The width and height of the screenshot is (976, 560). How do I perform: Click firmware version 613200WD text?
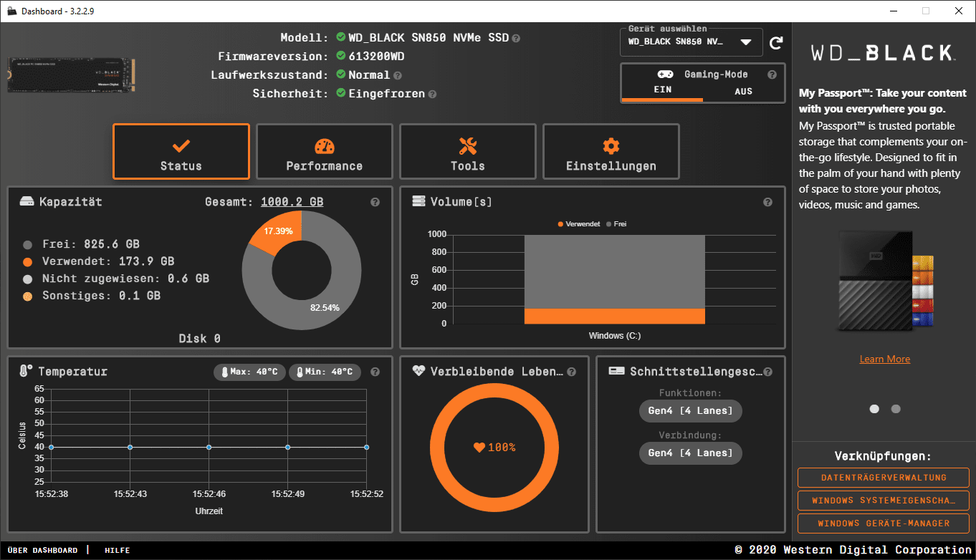(376, 56)
